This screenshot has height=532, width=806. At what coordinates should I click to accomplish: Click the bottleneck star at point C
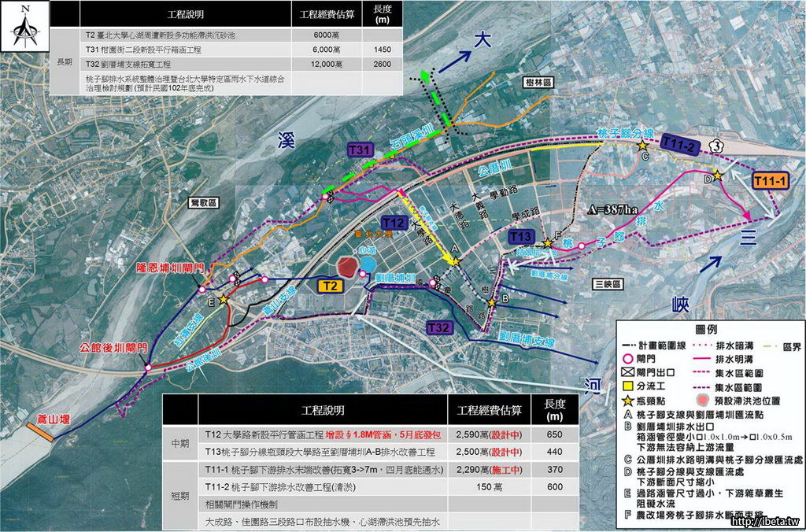pyautogui.click(x=643, y=146)
